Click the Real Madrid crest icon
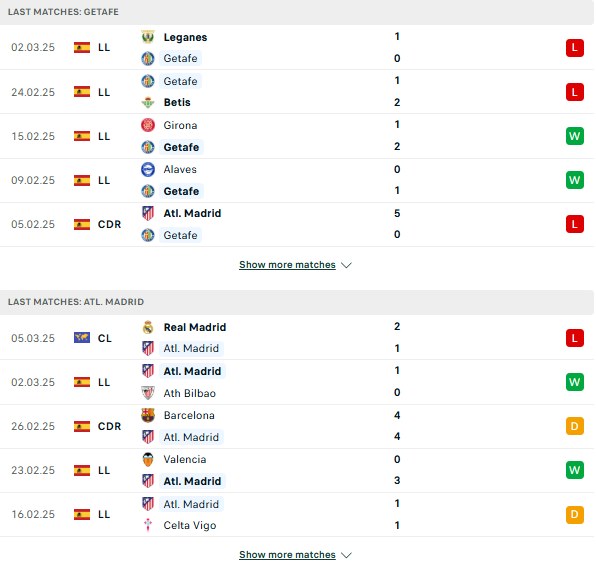The height and width of the screenshot is (571, 596). pyautogui.click(x=148, y=327)
